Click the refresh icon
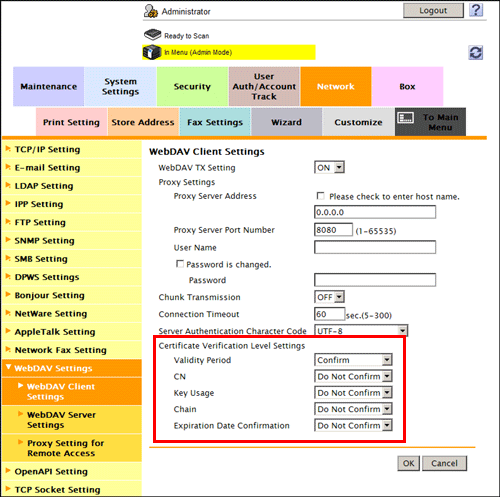The height and width of the screenshot is (497, 500). pos(475,53)
